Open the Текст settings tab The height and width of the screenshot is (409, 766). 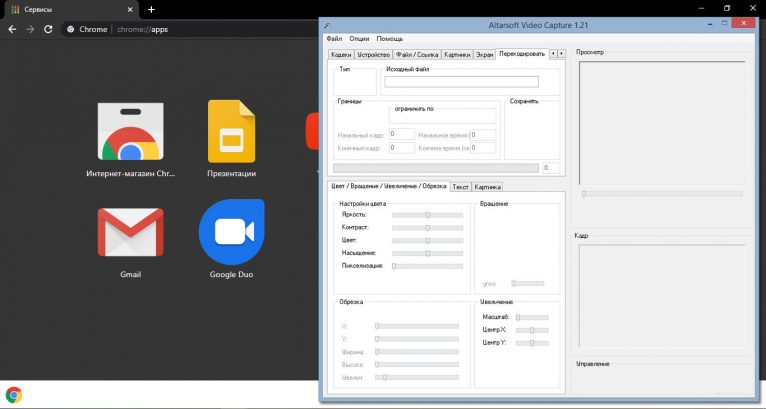460,186
